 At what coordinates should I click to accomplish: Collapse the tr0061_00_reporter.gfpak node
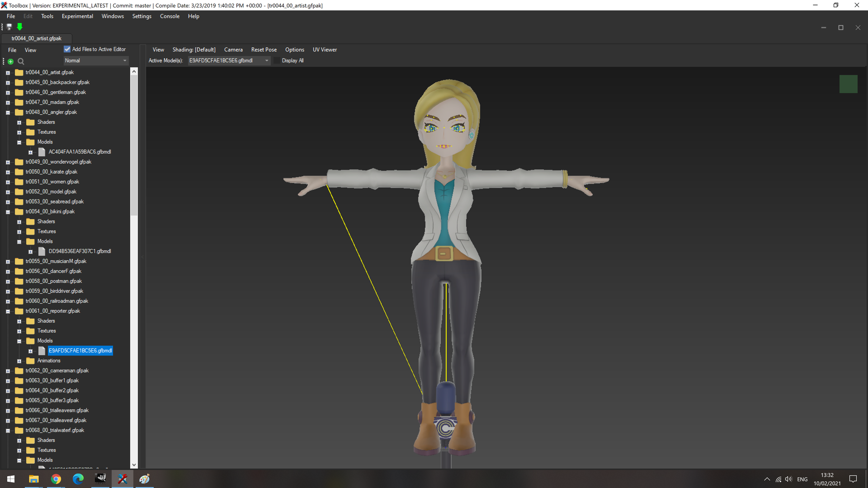(x=8, y=311)
